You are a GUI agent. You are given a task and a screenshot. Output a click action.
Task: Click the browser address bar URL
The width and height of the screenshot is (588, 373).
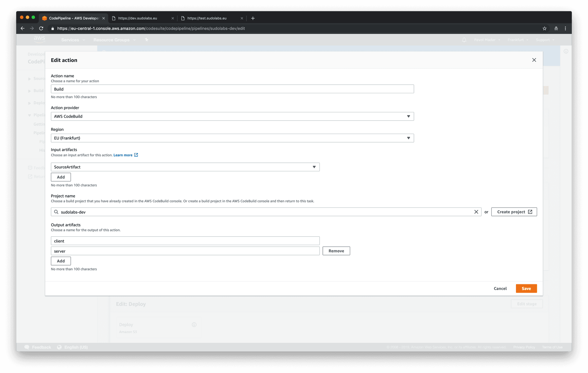pyautogui.click(x=151, y=29)
